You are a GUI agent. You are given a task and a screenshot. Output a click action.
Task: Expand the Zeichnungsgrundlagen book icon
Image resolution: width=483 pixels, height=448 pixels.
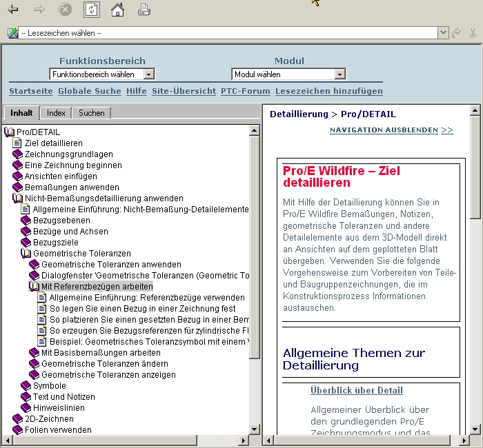click(17, 154)
